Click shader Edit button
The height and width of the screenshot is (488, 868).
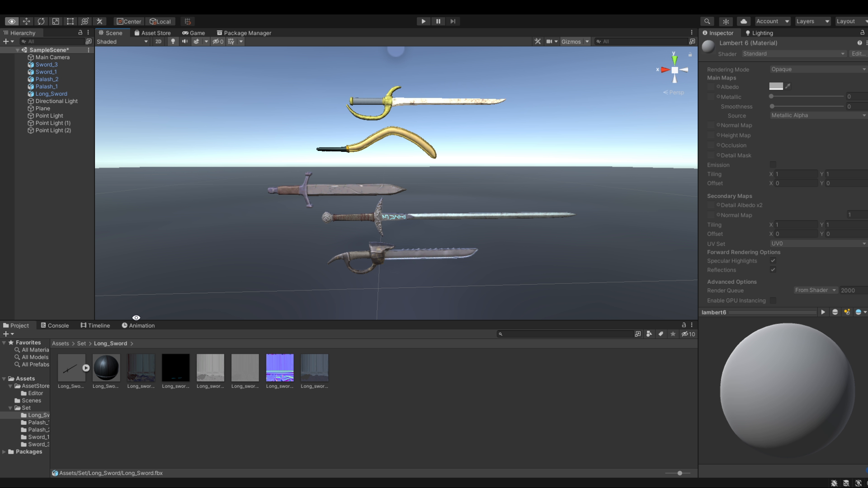point(858,53)
